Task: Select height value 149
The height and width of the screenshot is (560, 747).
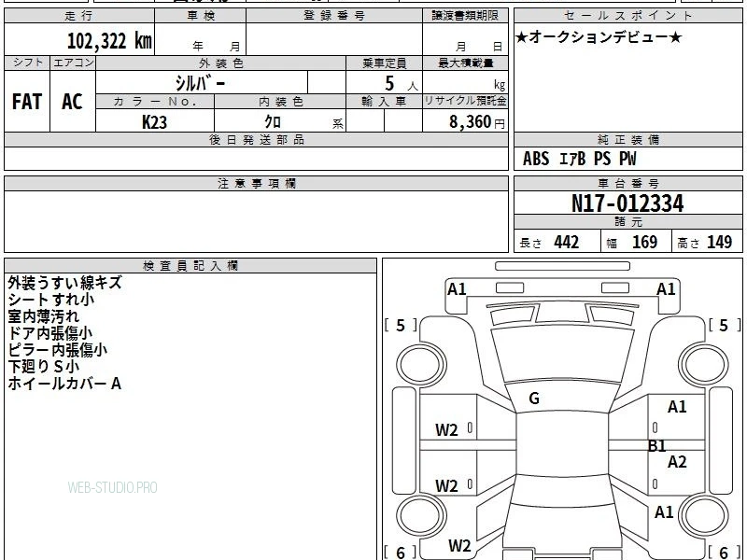Action: (x=719, y=243)
